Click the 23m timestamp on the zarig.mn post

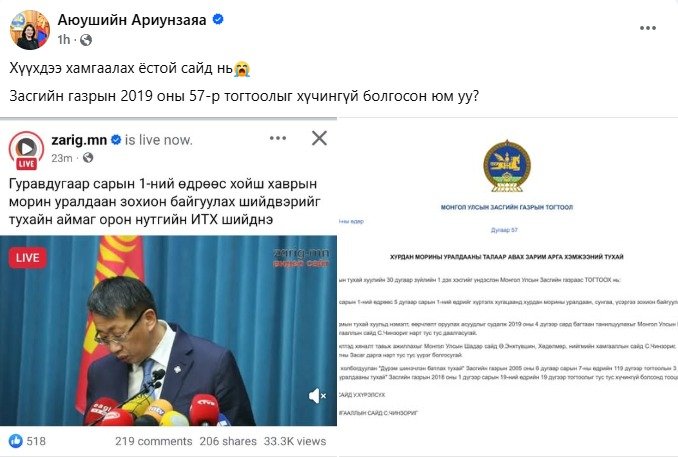coord(62,158)
